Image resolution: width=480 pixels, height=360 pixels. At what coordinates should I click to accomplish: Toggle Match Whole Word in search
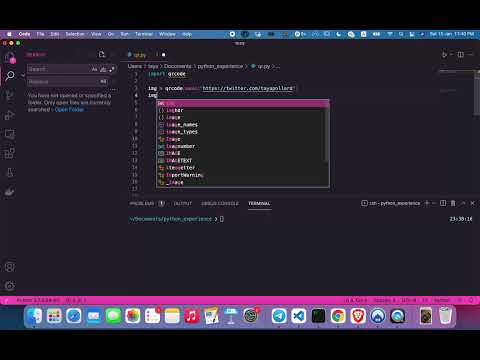pos(103,69)
